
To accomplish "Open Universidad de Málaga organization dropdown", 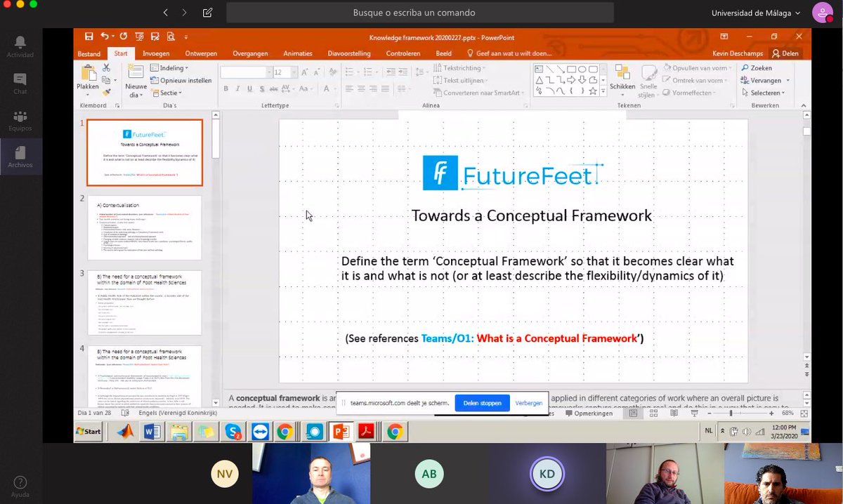I will (x=756, y=13).
